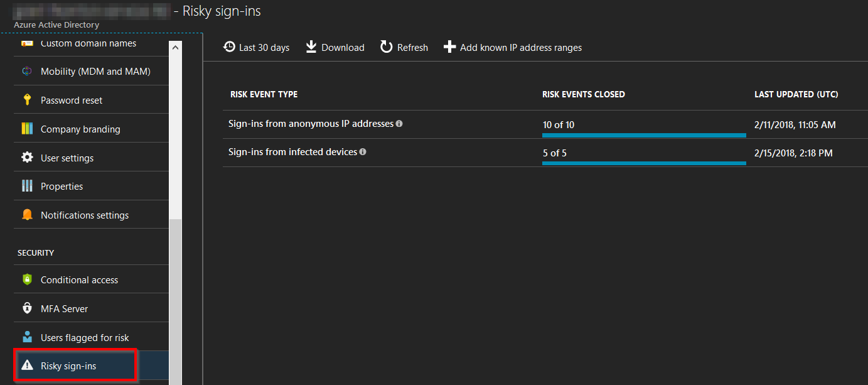Change the Last 30 days time range

tap(256, 47)
